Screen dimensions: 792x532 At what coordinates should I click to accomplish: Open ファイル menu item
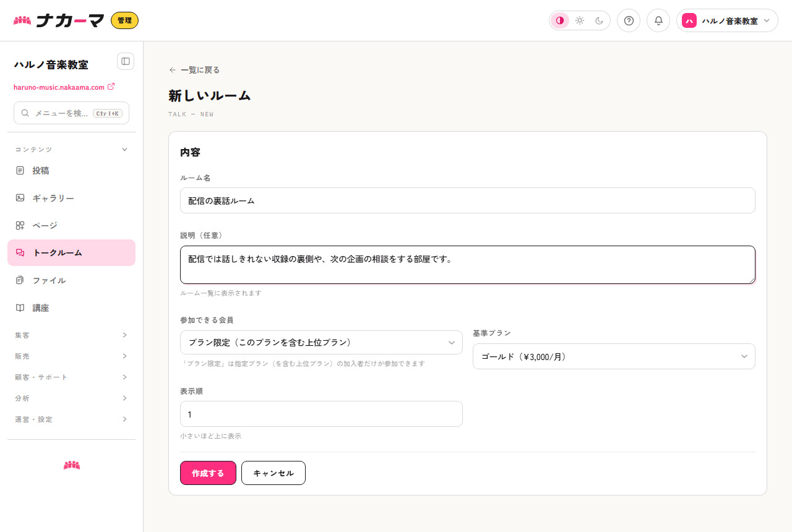(x=71, y=280)
